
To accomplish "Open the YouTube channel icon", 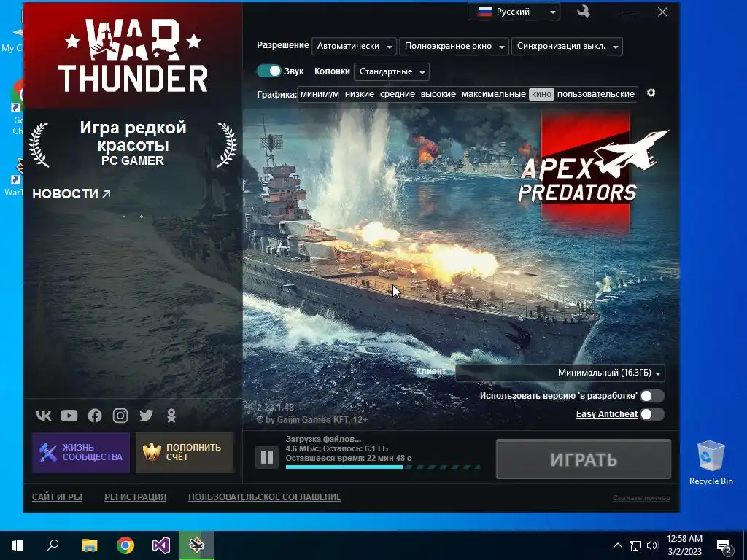I will pos(69,416).
